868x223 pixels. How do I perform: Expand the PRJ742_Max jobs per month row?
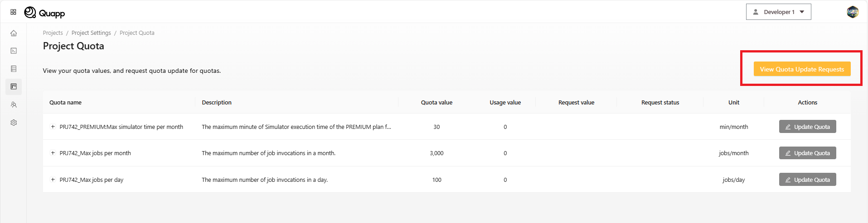tap(53, 153)
